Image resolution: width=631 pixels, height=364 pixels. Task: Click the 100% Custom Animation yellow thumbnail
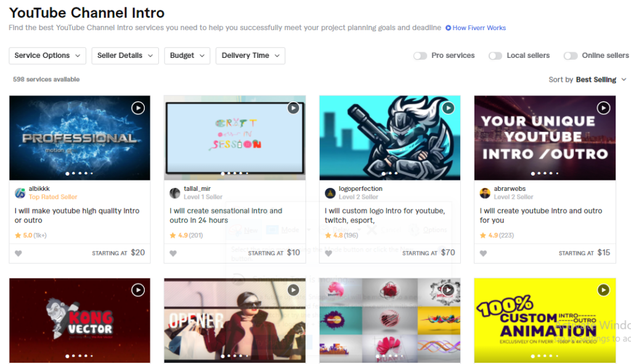545,320
